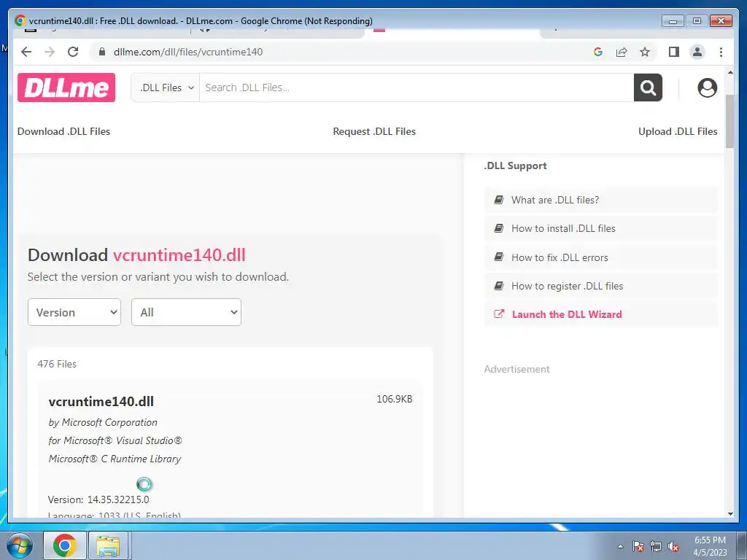This screenshot has height=560, width=747.
Task: Click the Chrome profile avatar
Action: pyautogui.click(x=697, y=52)
